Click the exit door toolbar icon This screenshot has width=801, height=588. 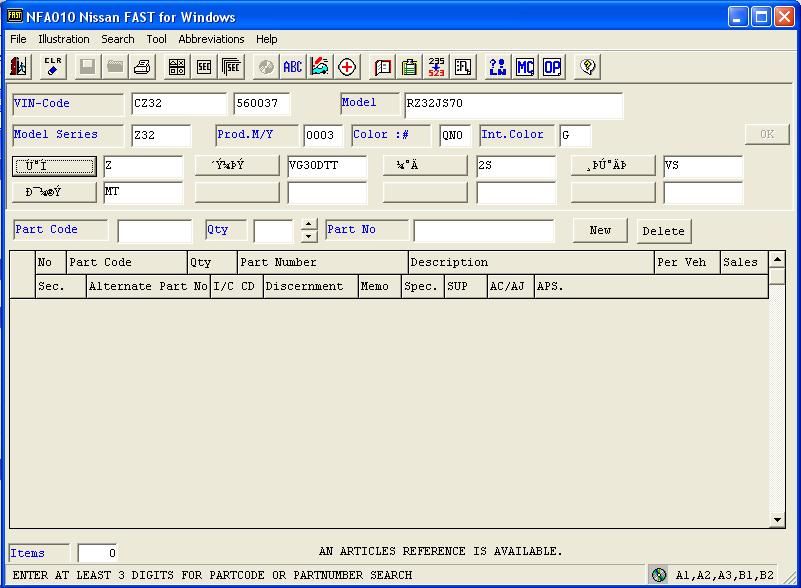pyautogui.click(x=19, y=67)
